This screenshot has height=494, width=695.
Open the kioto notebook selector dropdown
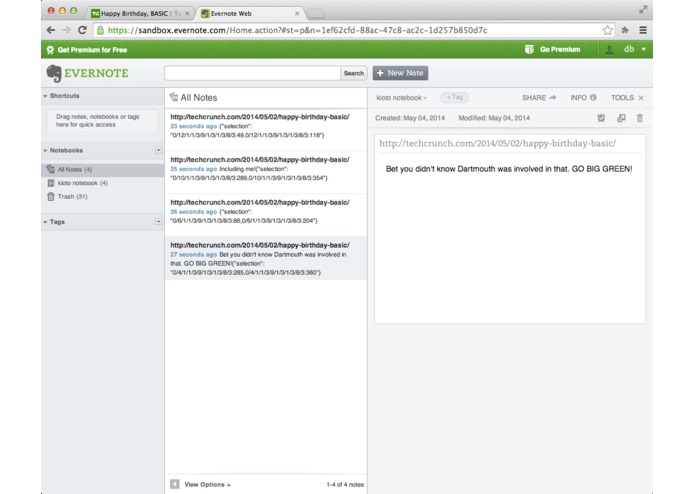click(402, 98)
